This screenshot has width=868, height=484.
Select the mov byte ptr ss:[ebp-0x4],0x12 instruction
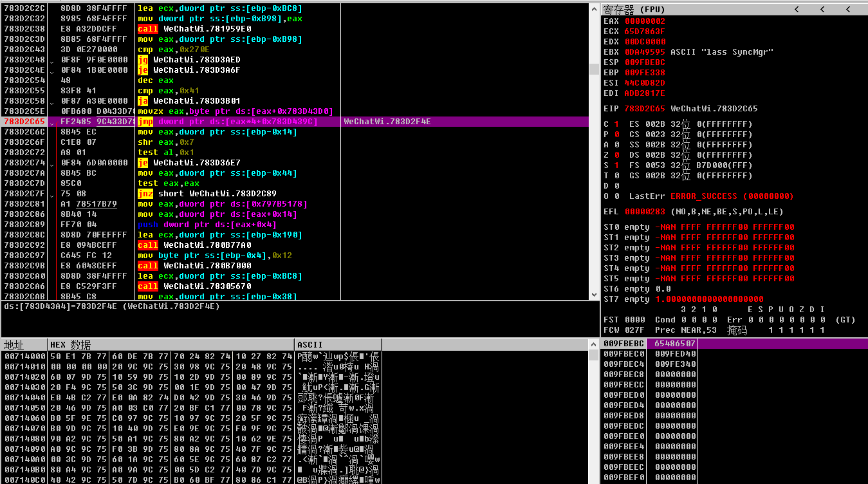pyautogui.click(x=215, y=256)
